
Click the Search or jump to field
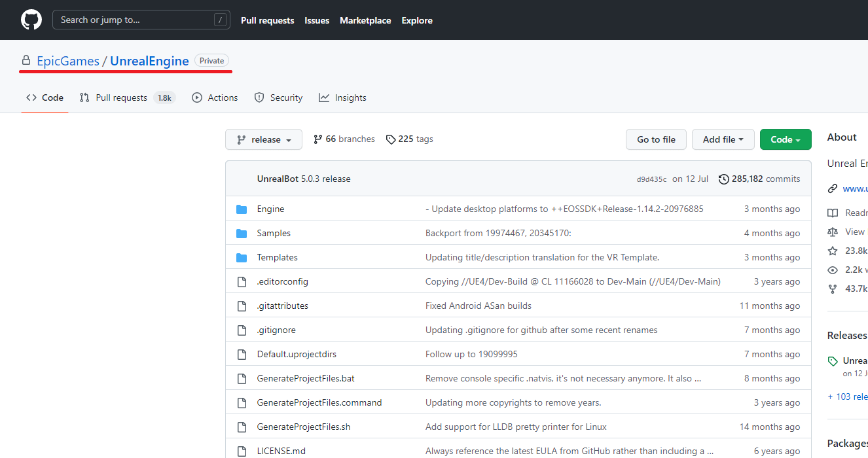click(141, 20)
